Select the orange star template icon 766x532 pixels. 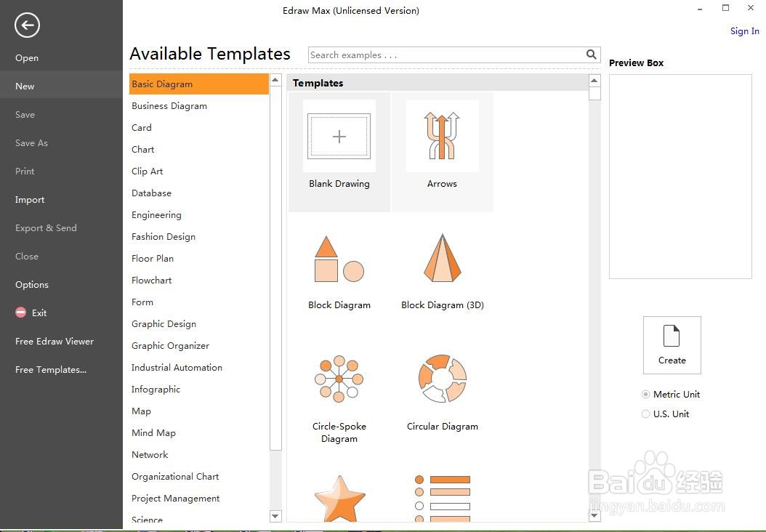(x=339, y=498)
